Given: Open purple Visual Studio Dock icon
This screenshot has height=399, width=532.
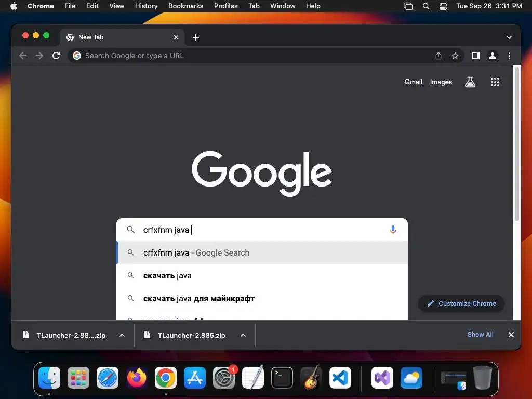Looking at the screenshot, I should click(x=382, y=378).
